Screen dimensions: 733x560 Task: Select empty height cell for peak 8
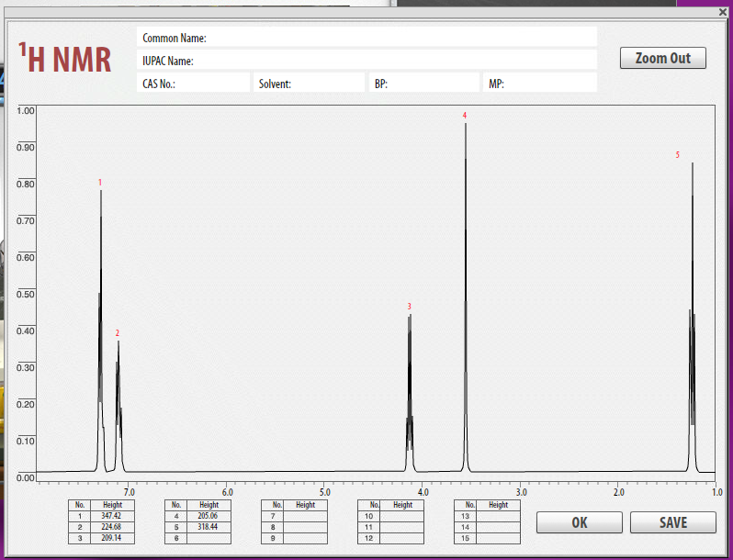pyautogui.click(x=305, y=527)
